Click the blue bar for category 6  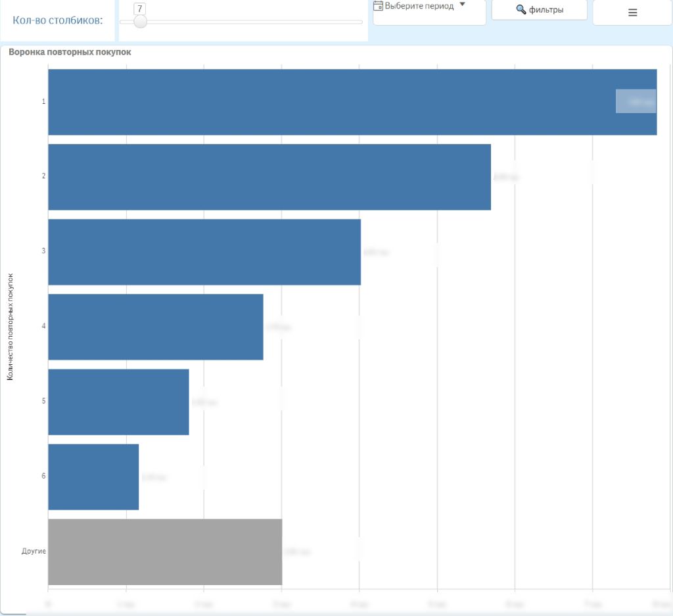(93, 477)
